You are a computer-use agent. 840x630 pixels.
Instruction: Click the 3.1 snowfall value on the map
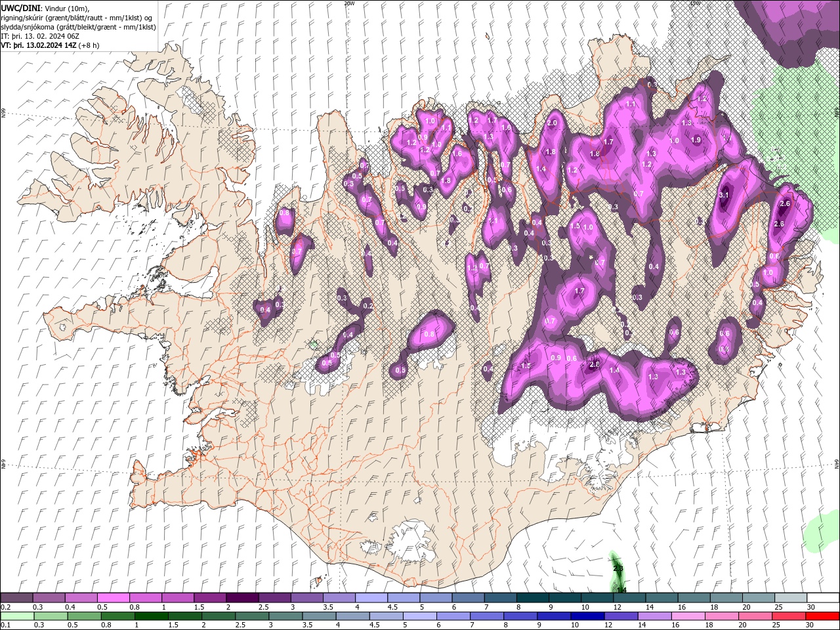pyautogui.click(x=724, y=195)
